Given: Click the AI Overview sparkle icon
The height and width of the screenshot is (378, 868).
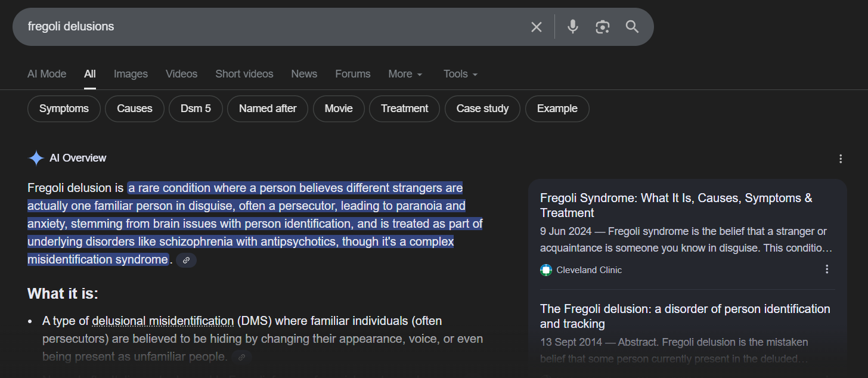Looking at the screenshot, I should [x=36, y=158].
